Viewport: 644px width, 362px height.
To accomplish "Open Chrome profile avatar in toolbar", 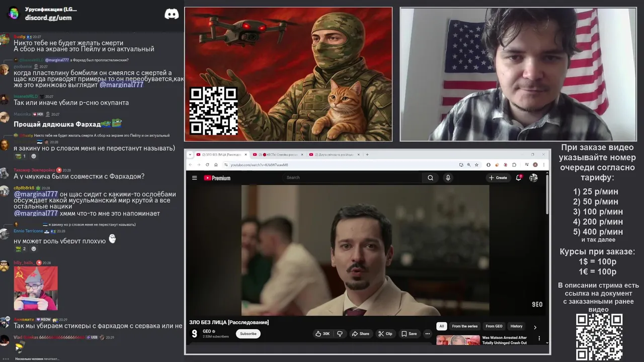I will [x=535, y=164].
